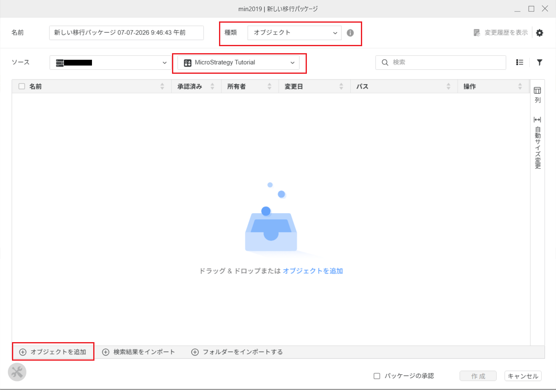Viewport: 556px width, 392px height.
Task: Sort by パス column arrows
Action: [x=448, y=86]
